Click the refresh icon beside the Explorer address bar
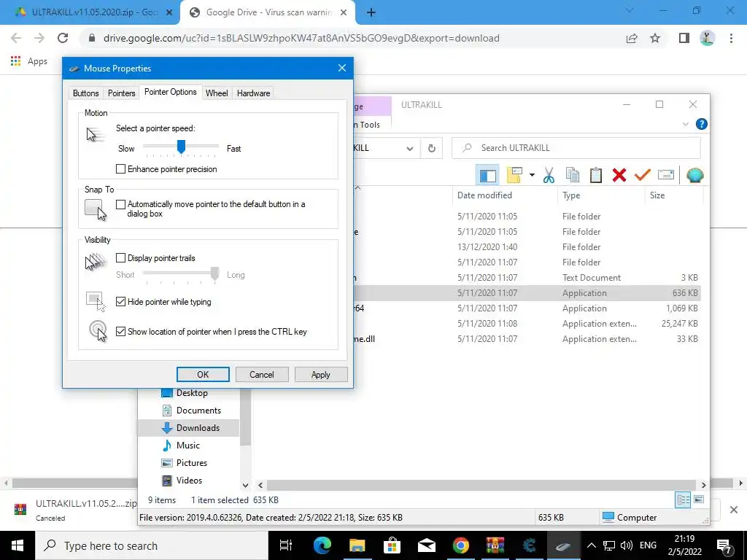The height and width of the screenshot is (560, 747). 432,148
